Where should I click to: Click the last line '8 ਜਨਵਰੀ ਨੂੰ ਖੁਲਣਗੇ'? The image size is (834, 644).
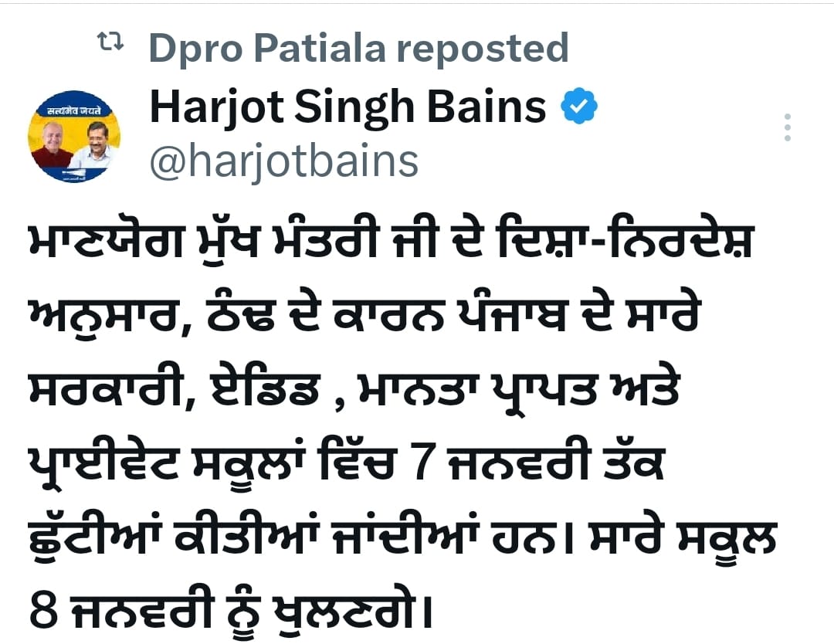click(230, 609)
